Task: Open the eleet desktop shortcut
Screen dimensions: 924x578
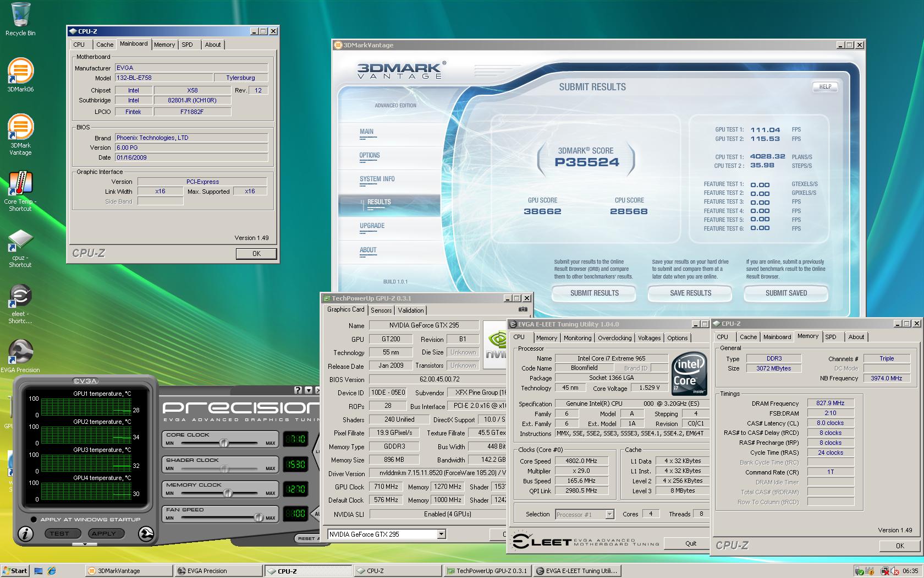Action: tap(20, 304)
